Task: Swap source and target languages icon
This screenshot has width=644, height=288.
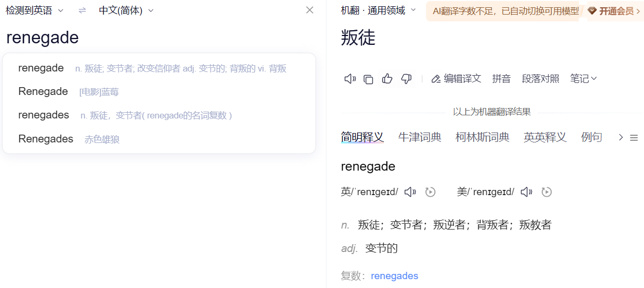Action: click(x=82, y=10)
